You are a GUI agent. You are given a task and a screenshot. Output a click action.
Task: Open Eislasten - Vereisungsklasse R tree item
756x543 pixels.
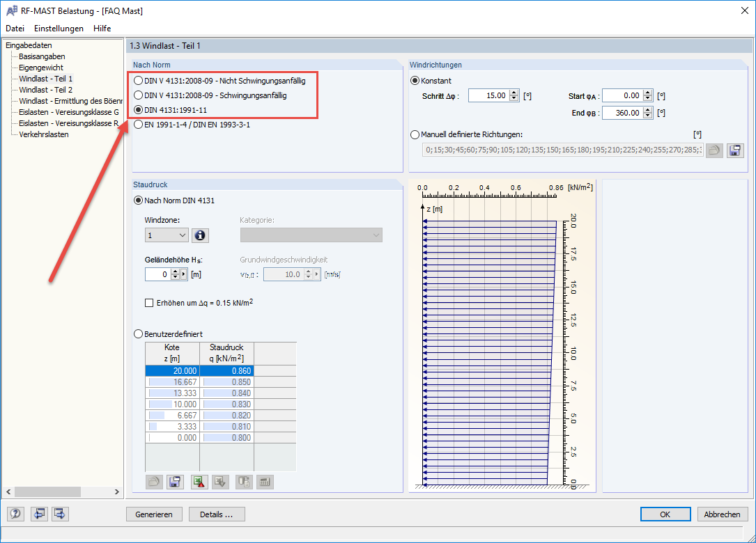(x=69, y=123)
